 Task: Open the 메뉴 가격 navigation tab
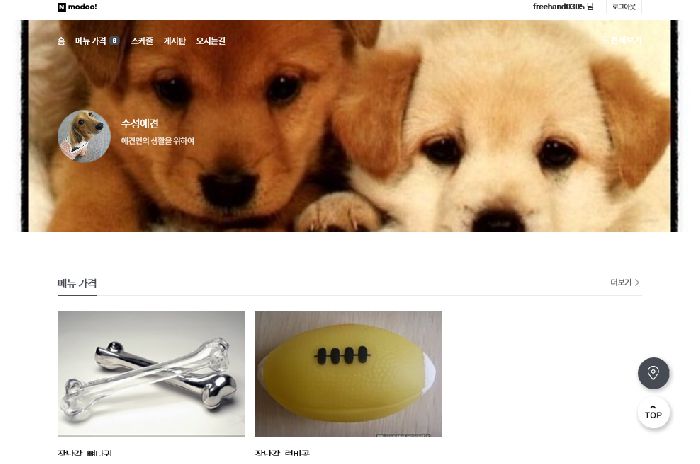(x=91, y=41)
